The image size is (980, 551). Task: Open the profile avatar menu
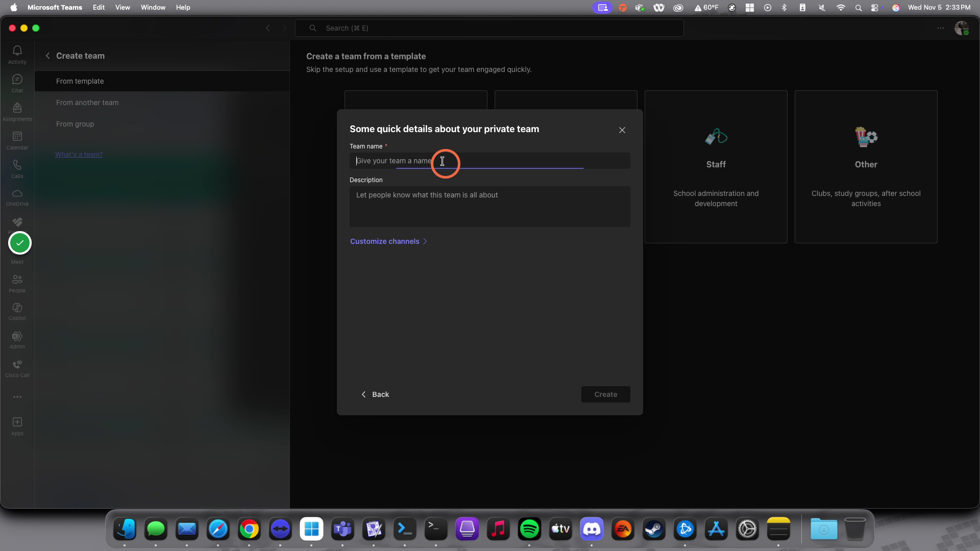[962, 28]
